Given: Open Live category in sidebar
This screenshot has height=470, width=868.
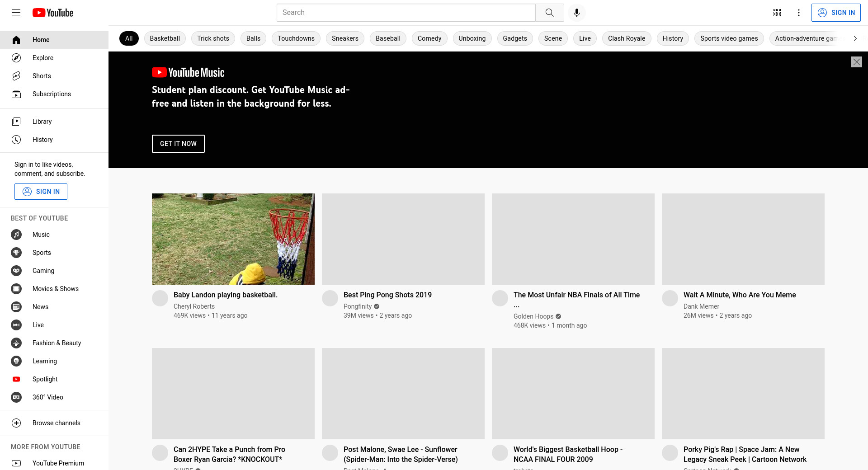Looking at the screenshot, I should coord(54,325).
